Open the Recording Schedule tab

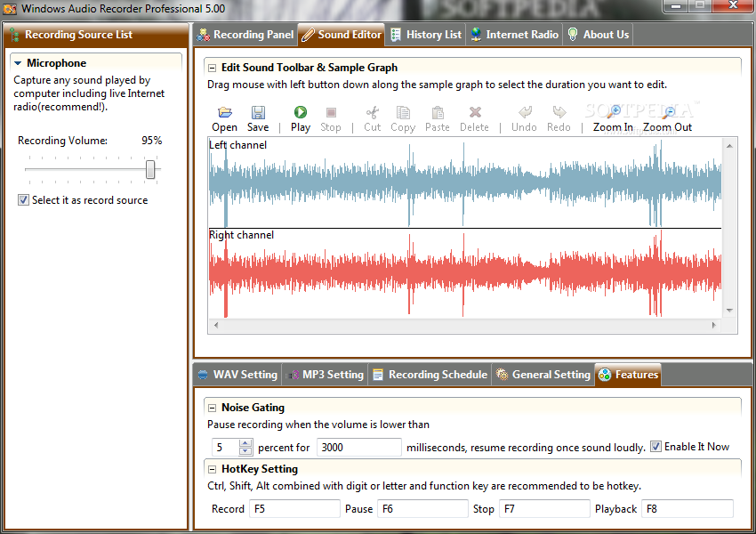pos(430,375)
